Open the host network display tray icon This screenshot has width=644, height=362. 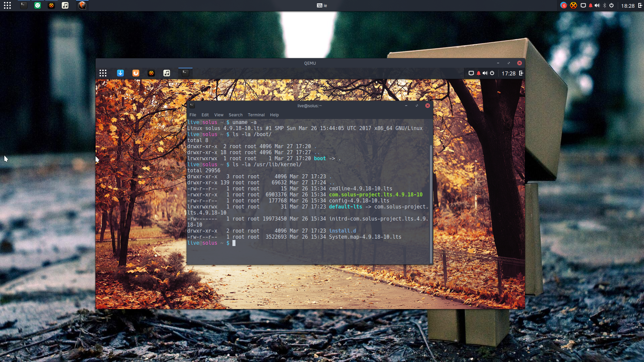click(583, 5)
